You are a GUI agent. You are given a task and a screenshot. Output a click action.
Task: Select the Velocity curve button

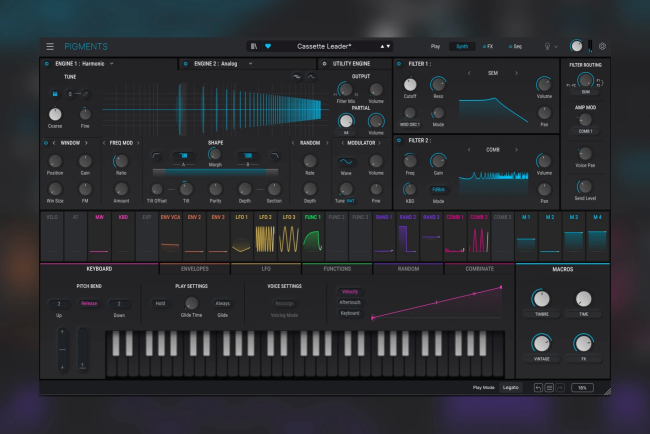[x=349, y=292]
